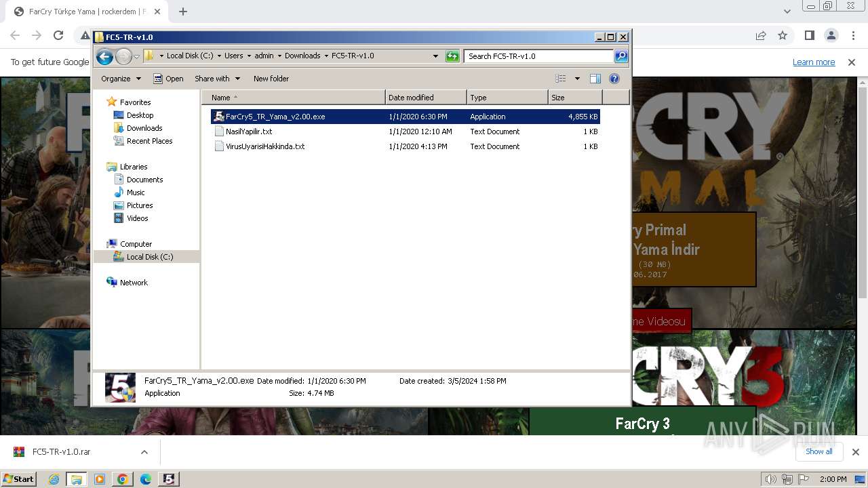Image resolution: width=868 pixels, height=488 pixels.
Task: Click Local Disk (C:) breadcrumb segment
Action: click(190, 56)
